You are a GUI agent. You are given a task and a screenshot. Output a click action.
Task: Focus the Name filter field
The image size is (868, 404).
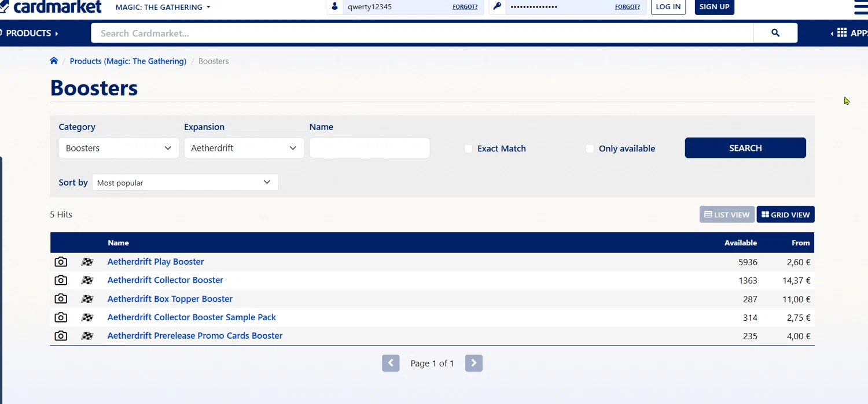pos(370,148)
